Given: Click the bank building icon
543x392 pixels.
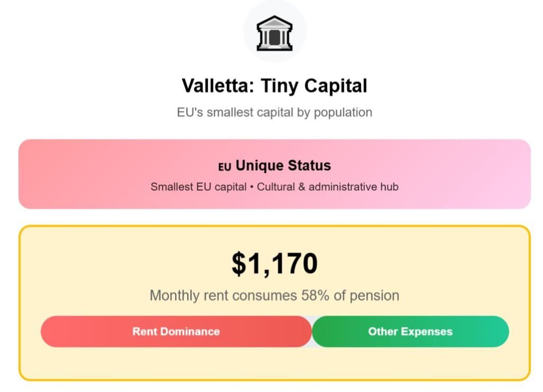Looking at the screenshot, I should 274,31.
